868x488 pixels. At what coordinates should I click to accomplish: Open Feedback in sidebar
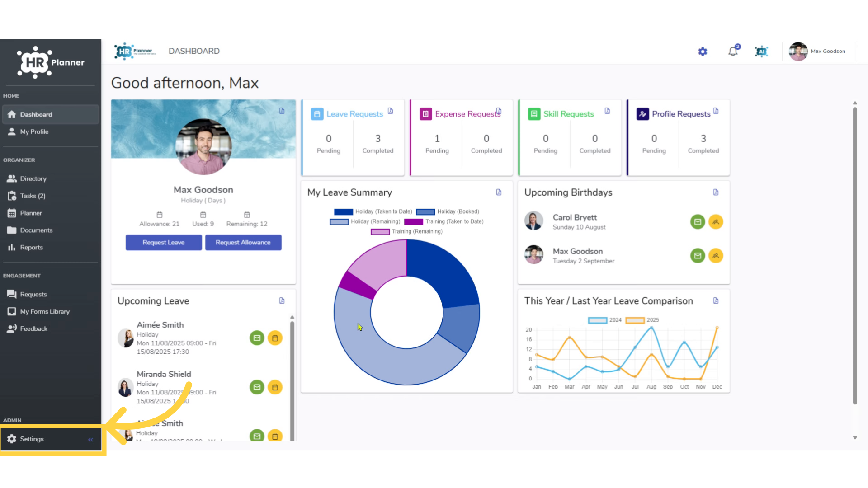point(50,329)
